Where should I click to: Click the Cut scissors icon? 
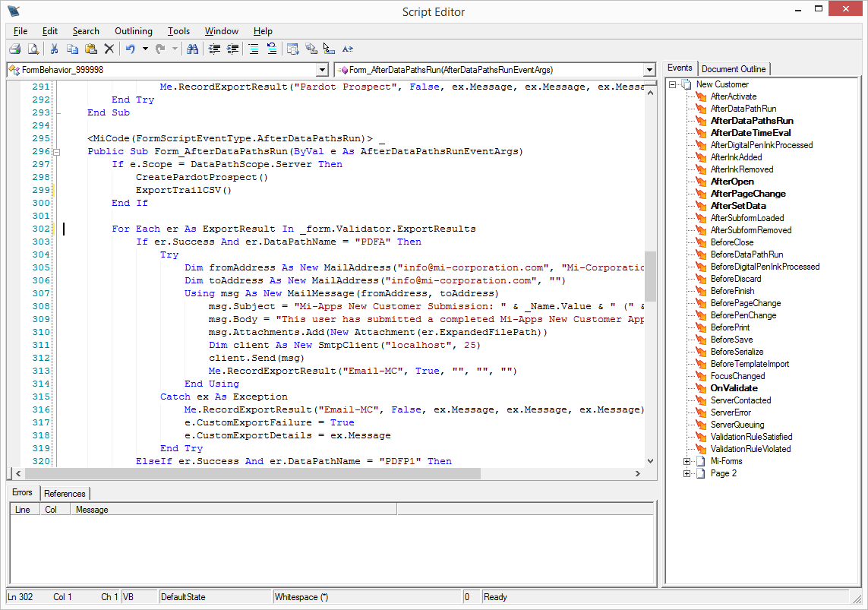(55, 49)
